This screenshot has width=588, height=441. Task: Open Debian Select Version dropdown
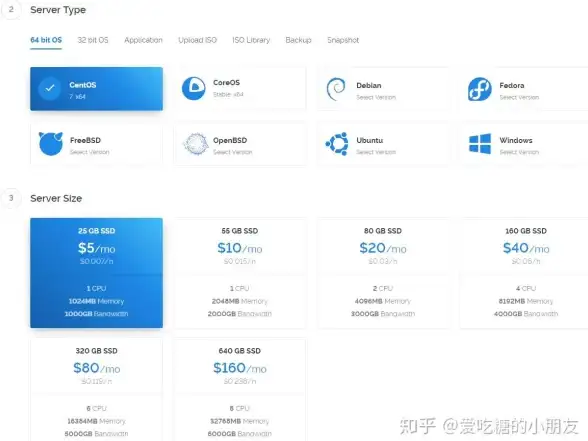[x=376, y=98]
